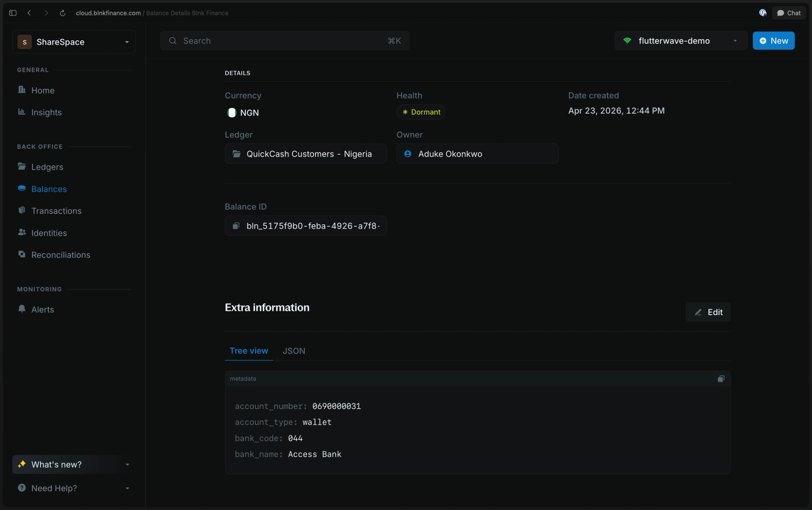Click the Extra information heading
Image resolution: width=812 pixels, height=510 pixels.
pos(267,308)
